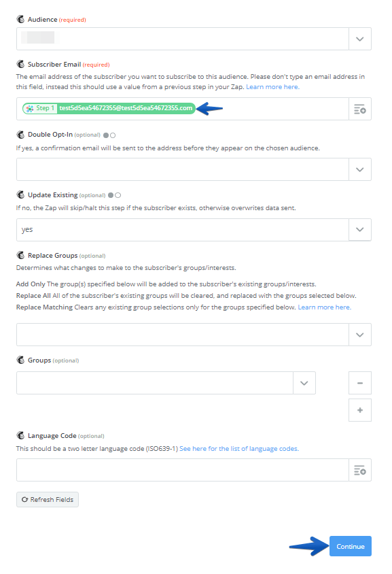The image size is (392, 574).
Task: Click Mailchimp icon beside Audience label
Action: 20,19
